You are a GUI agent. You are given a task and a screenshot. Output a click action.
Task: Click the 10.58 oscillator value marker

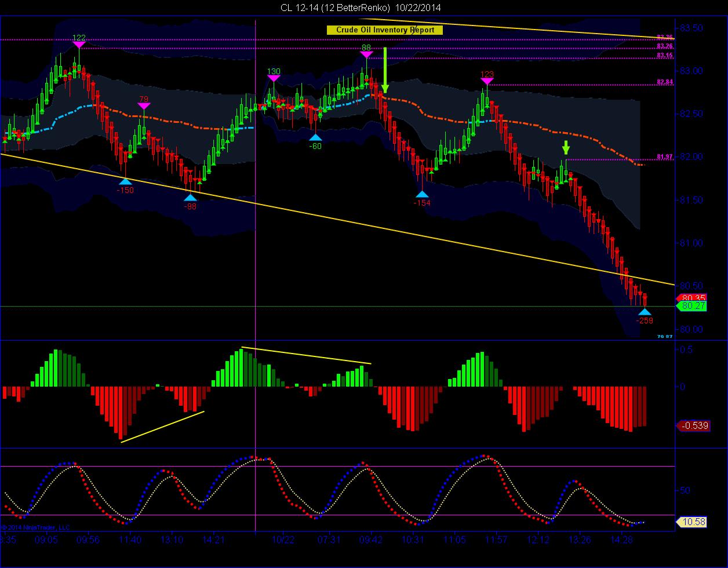coord(691,522)
